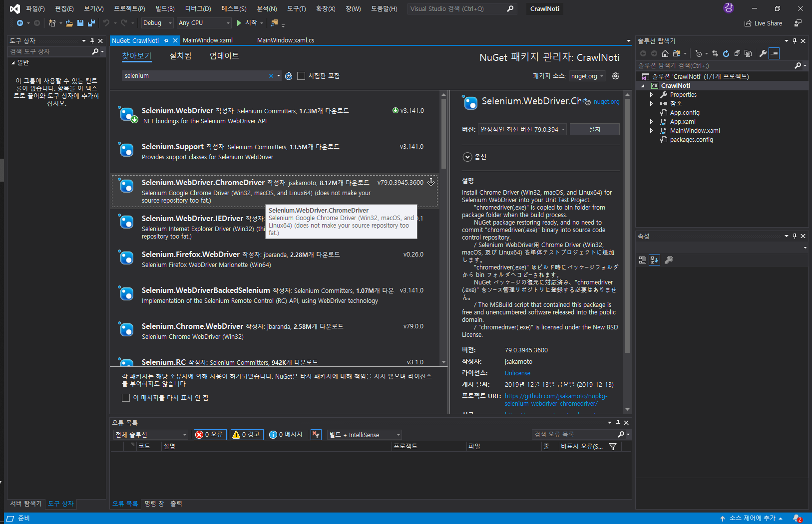Collapse all in Solution Explorer
The width and height of the screenshot is (812, 524).
coord(737,53)
